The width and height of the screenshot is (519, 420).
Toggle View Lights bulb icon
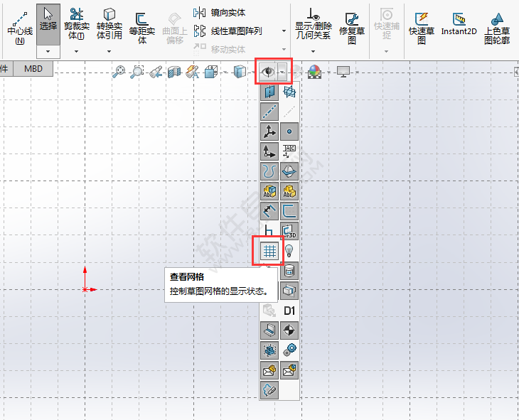pyautogui.click(x=289, y=251)
